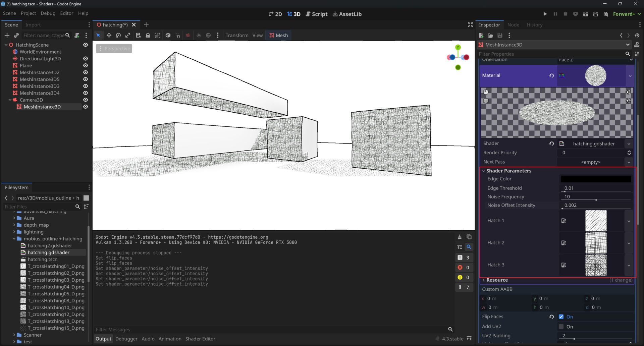Uncheck the Flip Faces checkbox

[561, 316]
